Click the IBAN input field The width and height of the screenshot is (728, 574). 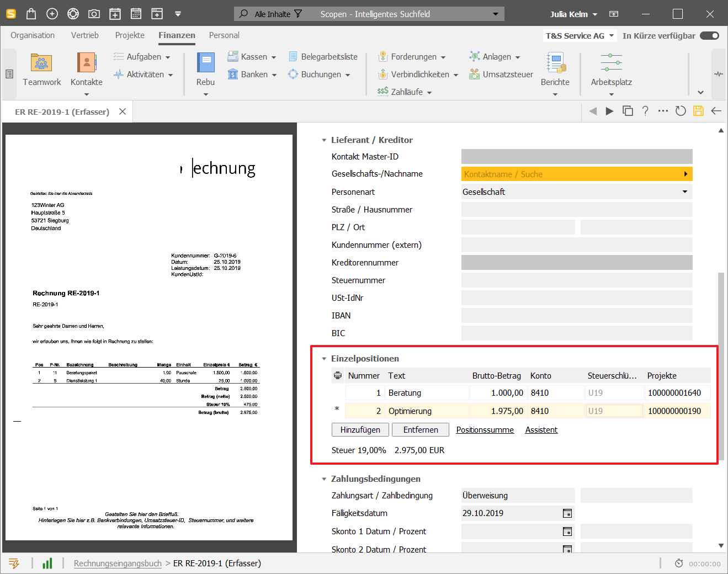pos(577,316)
